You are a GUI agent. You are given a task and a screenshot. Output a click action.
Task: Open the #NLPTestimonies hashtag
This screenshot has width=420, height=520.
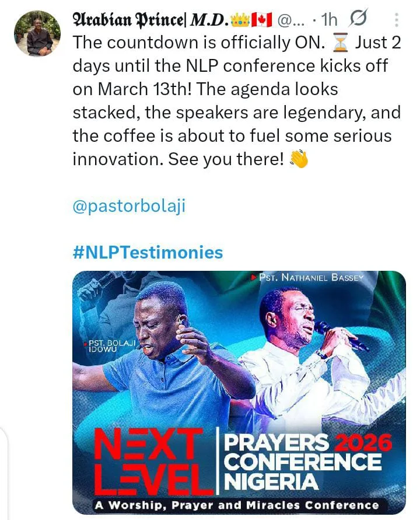pyautogui.click(x=148, y=252)
